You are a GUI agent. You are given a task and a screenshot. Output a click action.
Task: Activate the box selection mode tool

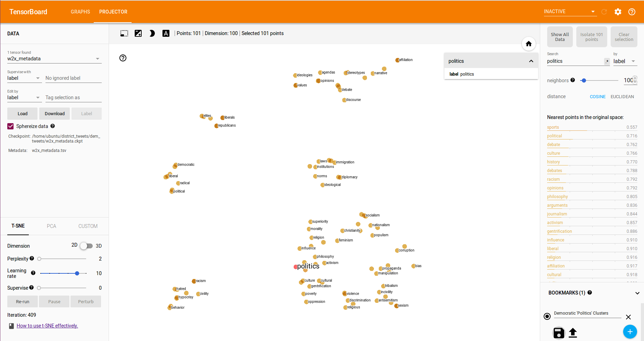pyautogui.click(x=124, y=33)
